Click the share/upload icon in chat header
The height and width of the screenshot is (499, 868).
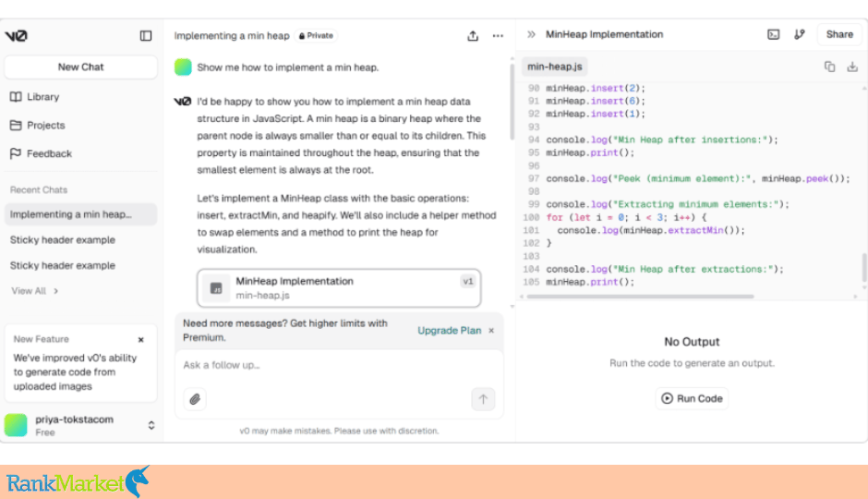pyautogui.click(x=472, y=36)
